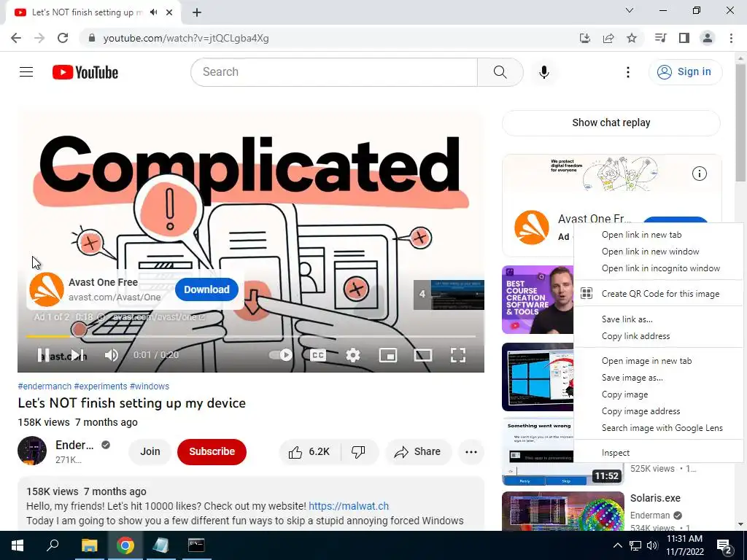Show hidden system tray icons
747x560 pixels.
617,545
